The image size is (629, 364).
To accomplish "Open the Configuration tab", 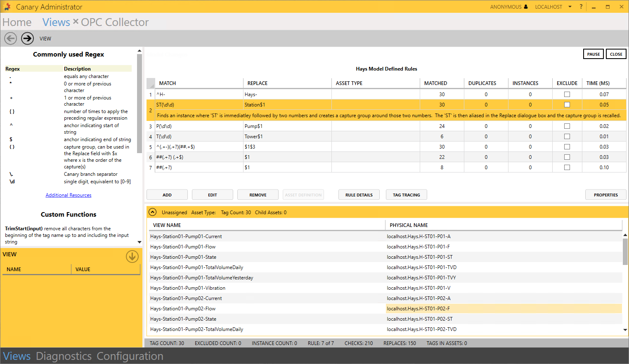I will 130,356.
